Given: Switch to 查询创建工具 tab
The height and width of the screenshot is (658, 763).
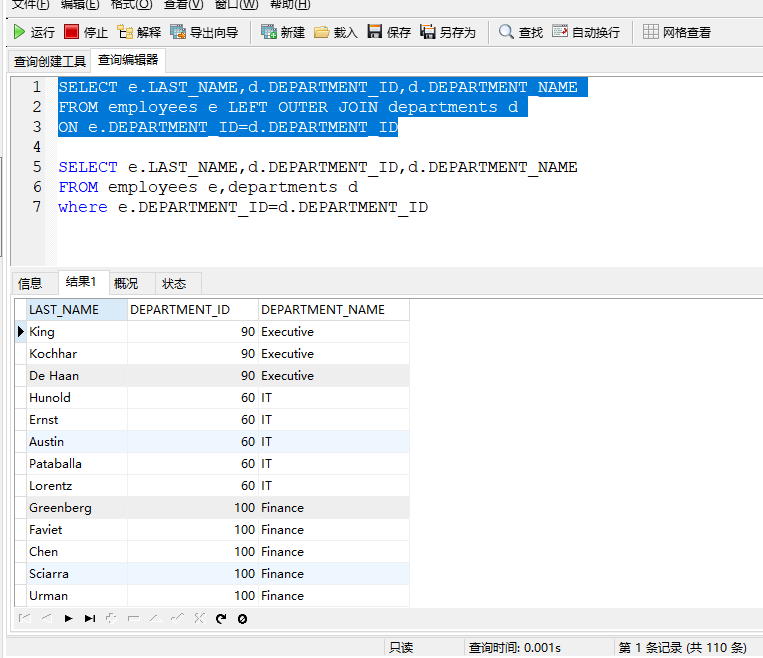Looking at the screenshot, I should tap(50, 61).
